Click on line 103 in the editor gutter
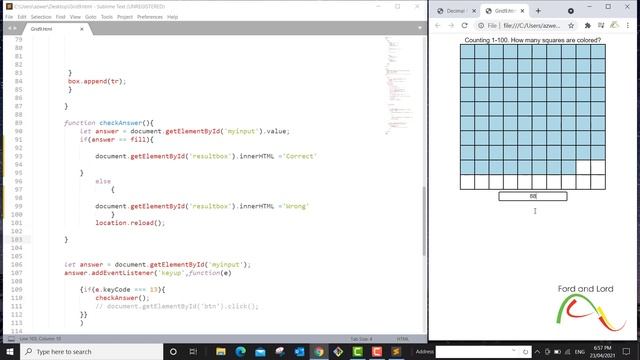640x360 pixels. pyautogui.click(x=17, y=240)
